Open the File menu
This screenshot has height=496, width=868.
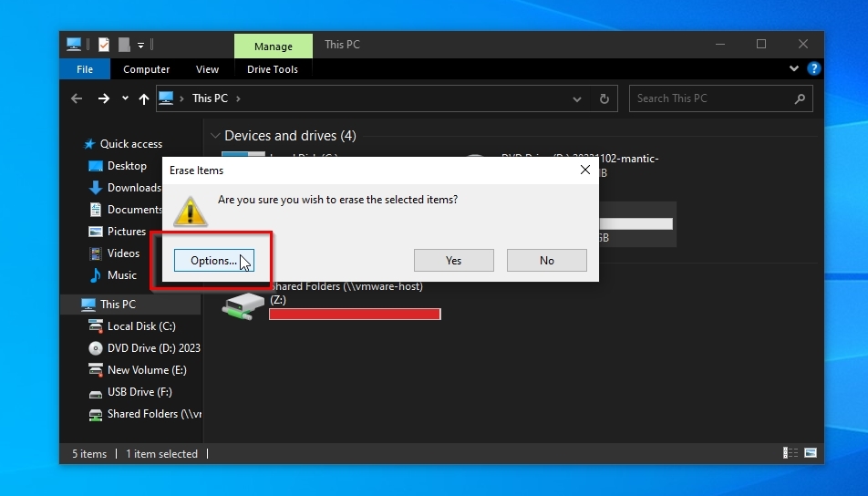point(85,69)
